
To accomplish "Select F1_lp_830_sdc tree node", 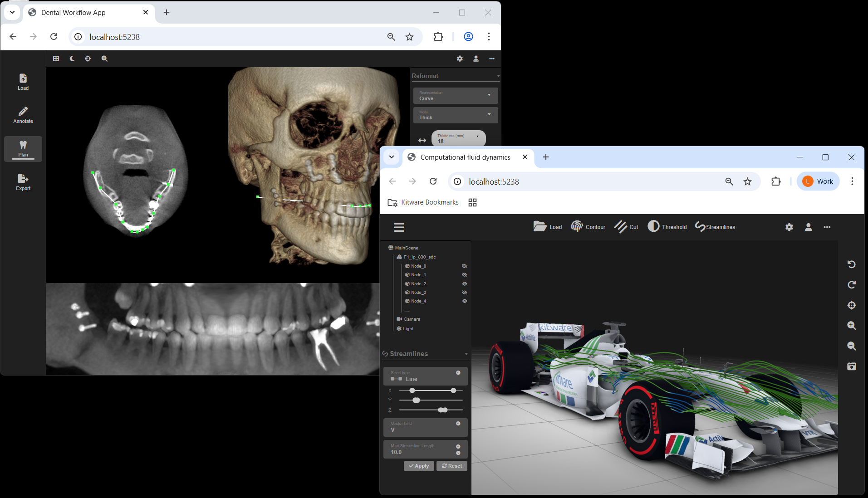I will pos(416,257).
